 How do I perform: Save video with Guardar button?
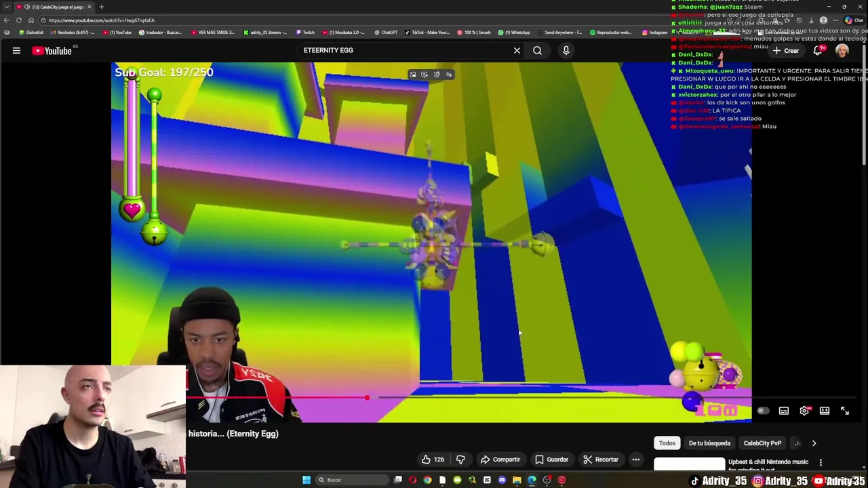point(551,460)
